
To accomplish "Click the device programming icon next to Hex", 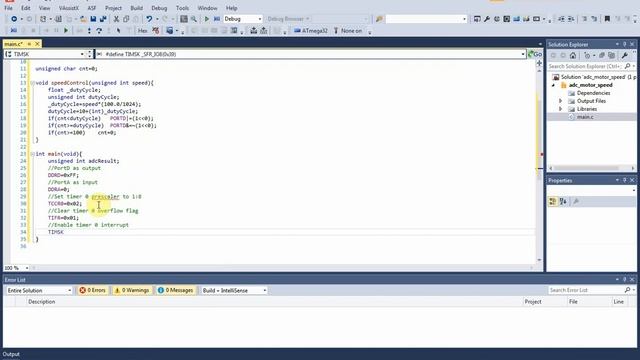I will (156, 31).
